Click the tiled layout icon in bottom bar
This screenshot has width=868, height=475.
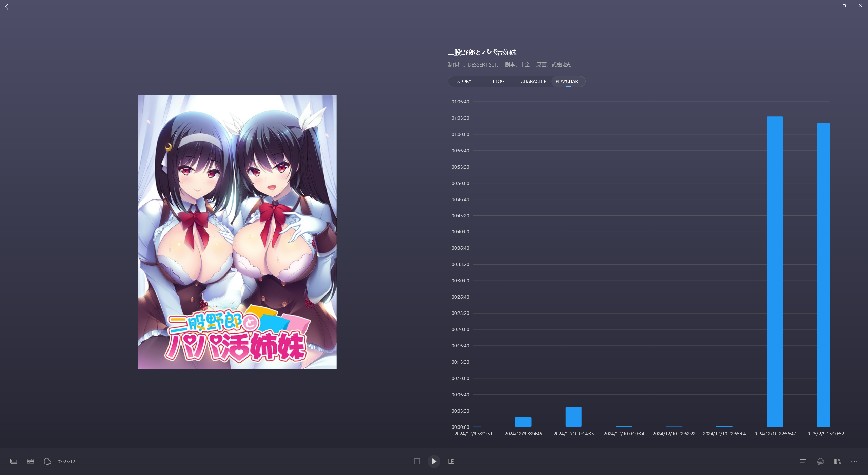[x=31, y=461]
